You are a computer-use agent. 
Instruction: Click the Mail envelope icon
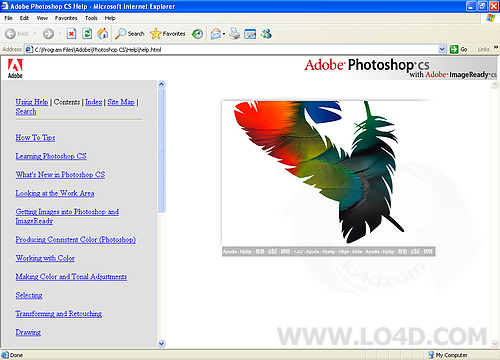click(216, 34)
